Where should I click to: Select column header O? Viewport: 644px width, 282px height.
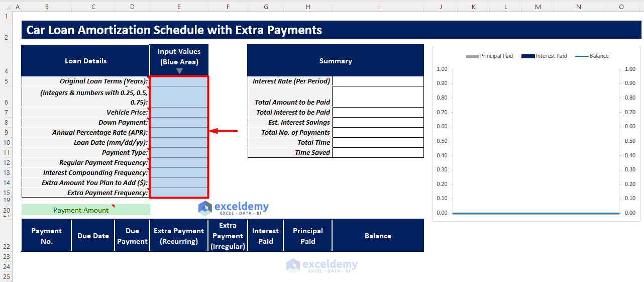tap(621, 7)
